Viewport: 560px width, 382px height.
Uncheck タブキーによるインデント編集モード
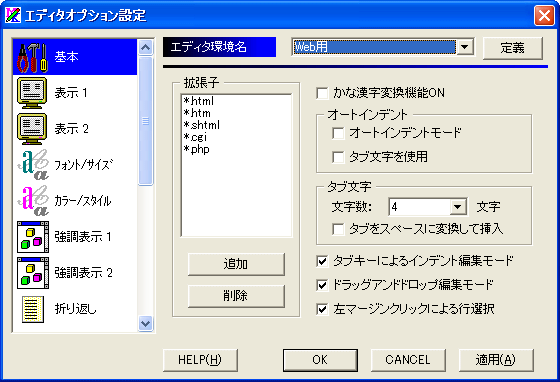point(322,261)
